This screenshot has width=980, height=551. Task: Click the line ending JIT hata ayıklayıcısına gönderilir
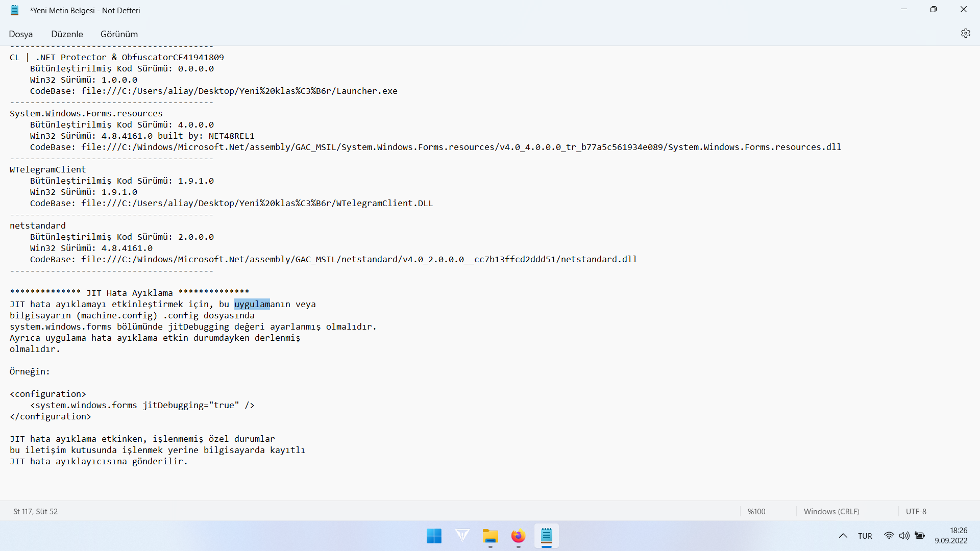pyautogui.click(x=99, y=461)
